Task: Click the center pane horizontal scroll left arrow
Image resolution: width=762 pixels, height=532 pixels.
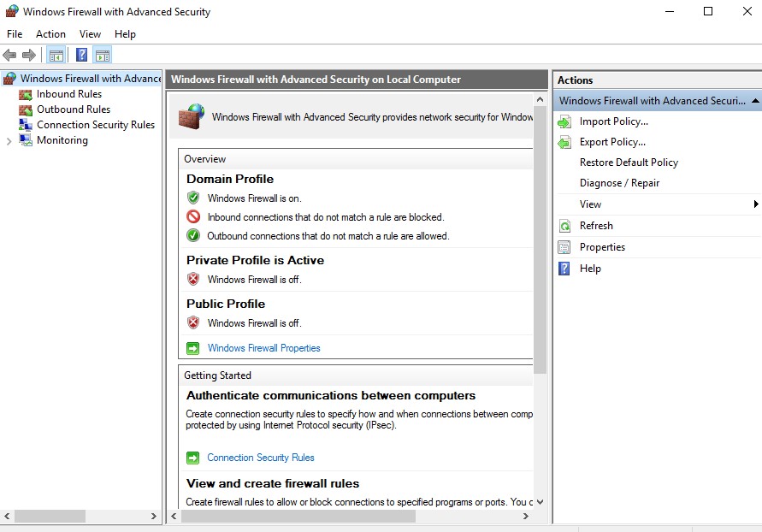Action: click(174, 517)
